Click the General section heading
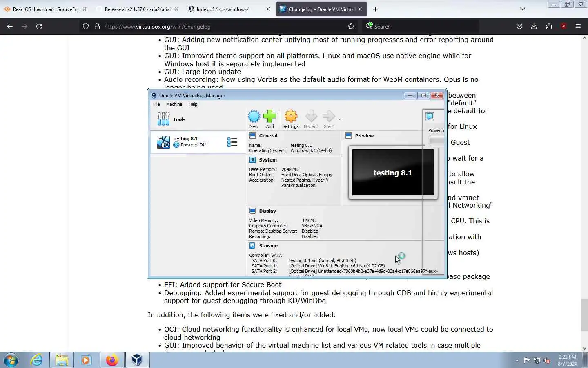 coord(268,136)
